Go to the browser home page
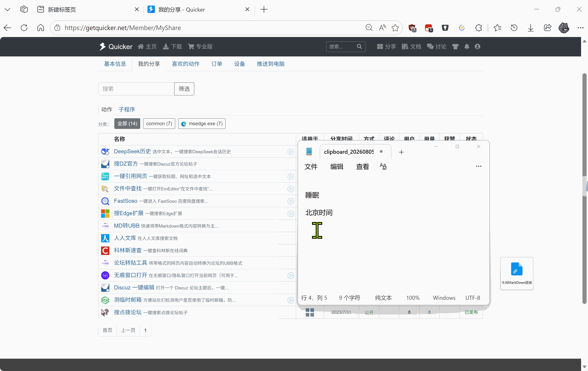Image resolution: width=588 pixels, height=371 pixels. click(x=41, y=28)
